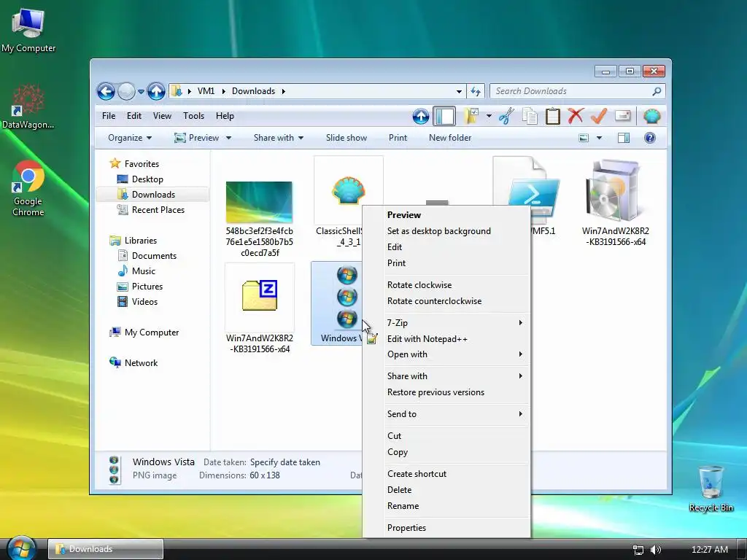This screenshot has height=560, width=747.
Task: Open the Help question mark icon
Action: pyautogui.click(x=649, y=138)
